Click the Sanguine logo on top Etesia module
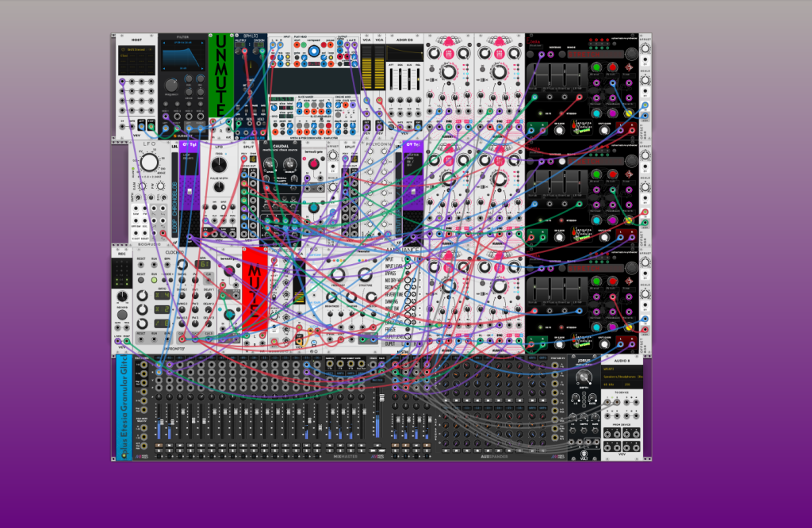 (581, 127)
